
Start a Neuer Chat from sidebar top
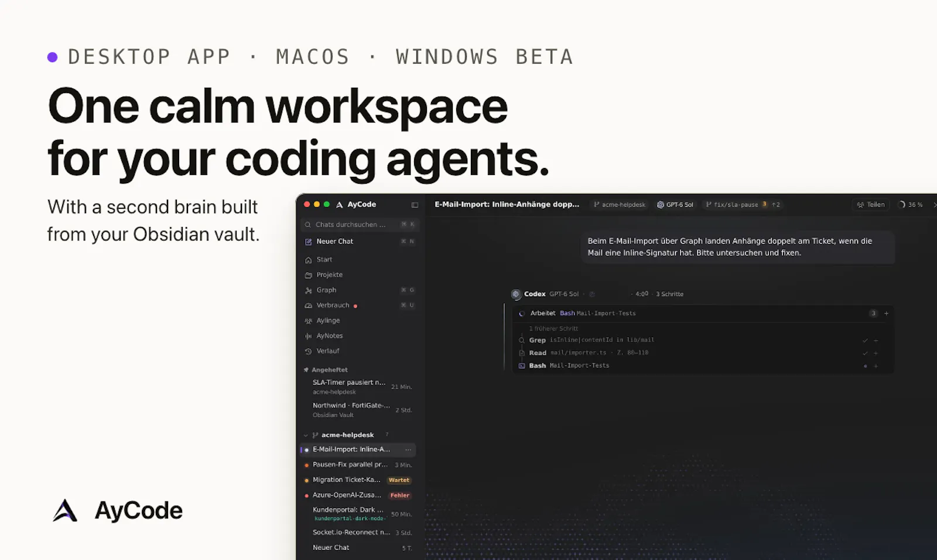point(360,242)
